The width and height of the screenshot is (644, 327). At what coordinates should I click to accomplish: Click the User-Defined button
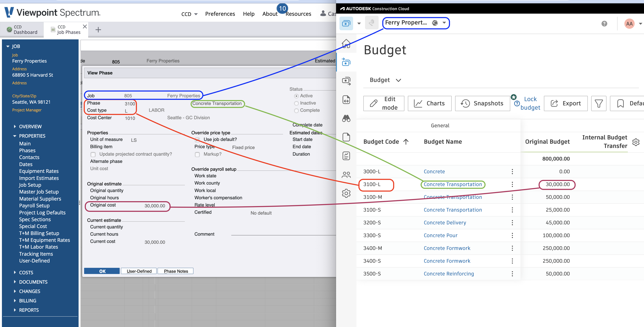coord(139,271)
